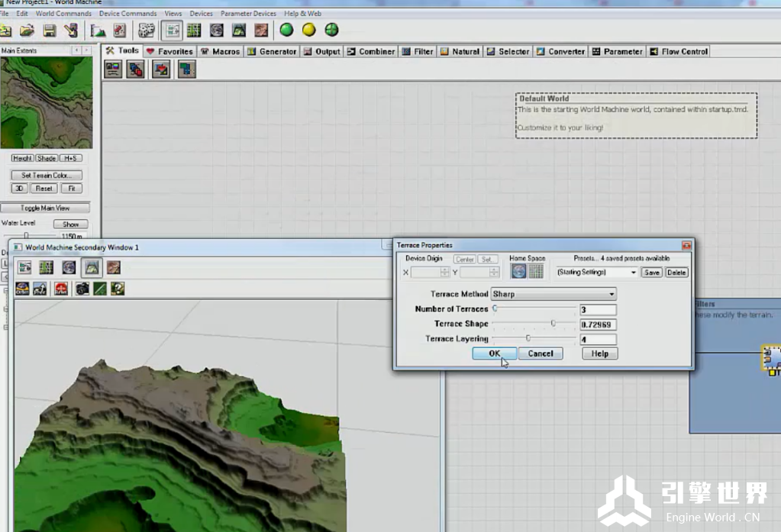Image resolution: width=781 pixels, height=532 pixels.
Task: Switch to the Generator tab
Action: pyautogui.click(x=272, y=51)
